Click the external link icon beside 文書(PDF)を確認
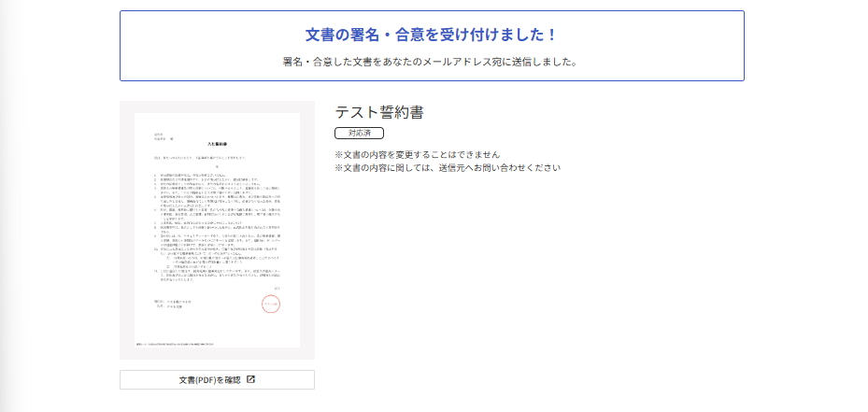 [x=250, y=380]
